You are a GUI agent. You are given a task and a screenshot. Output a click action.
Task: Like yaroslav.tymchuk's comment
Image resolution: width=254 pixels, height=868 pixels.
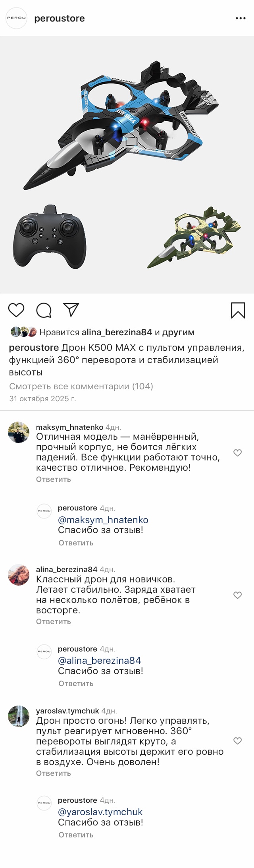click(237, 740)
